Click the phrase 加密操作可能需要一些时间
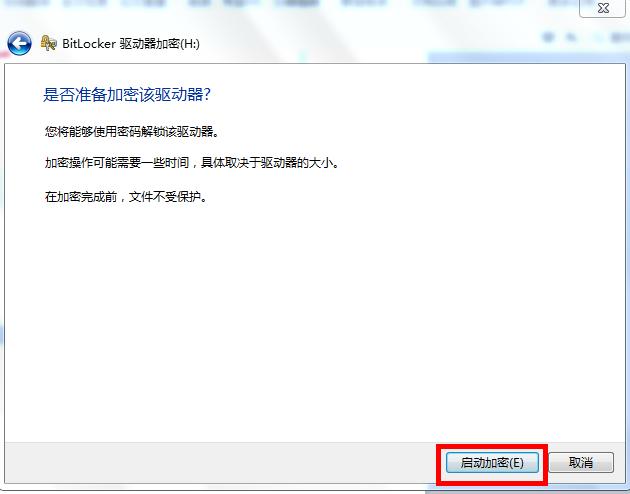The height and width of the screenshot is (494, 630). (117, 163)
